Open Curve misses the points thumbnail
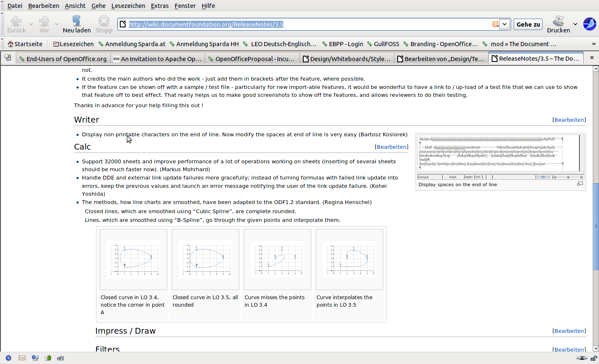This screenshot has width=599, height=364. coord(277,259)
